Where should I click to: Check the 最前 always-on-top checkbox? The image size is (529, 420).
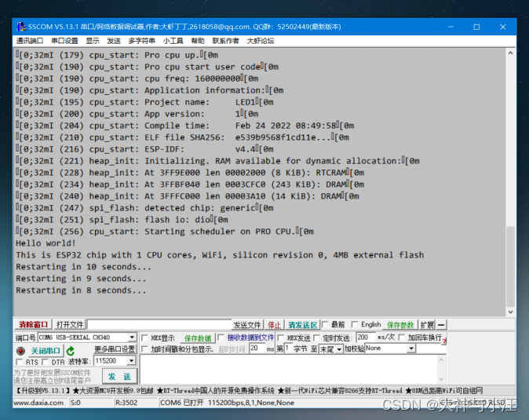(325, 324)
